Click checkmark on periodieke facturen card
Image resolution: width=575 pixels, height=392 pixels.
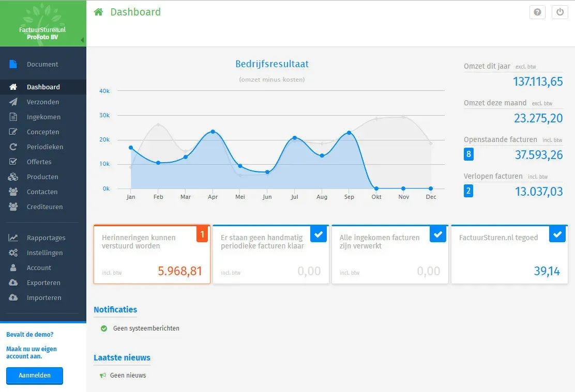coord(319,234)
